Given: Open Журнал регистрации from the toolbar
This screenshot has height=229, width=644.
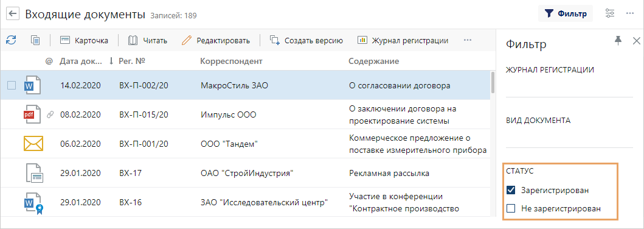Looking at the screenshot, I should click(x=403, y=40).
